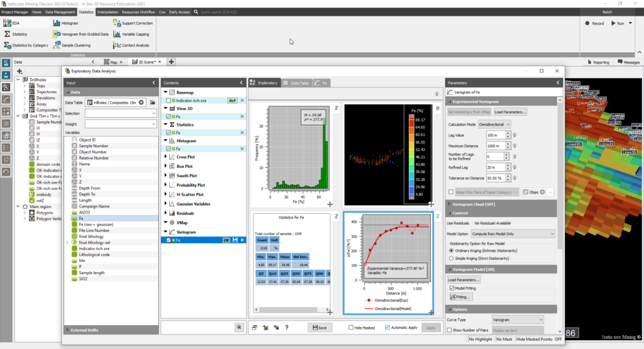644x349 pixels.
Task: Browse data table folder icon
Action: (153, 102)
